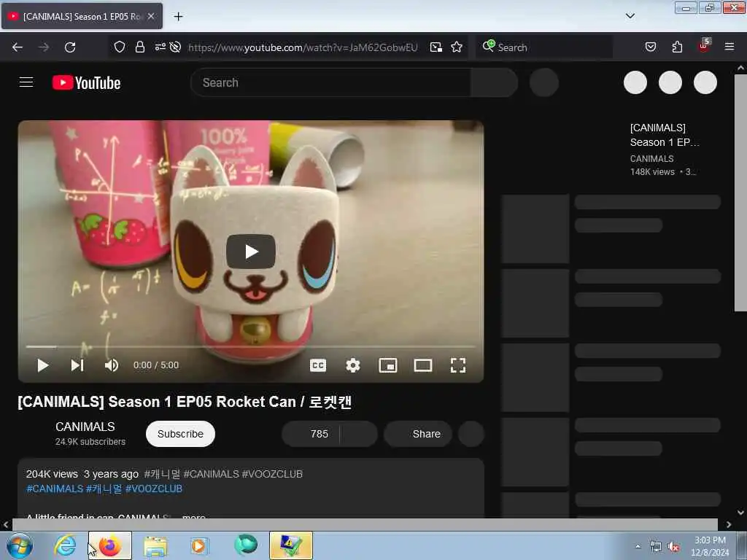This screenshot has height=560, width=747.
Task: Open the YouTube guide menu icon
Action: (26, 82)
